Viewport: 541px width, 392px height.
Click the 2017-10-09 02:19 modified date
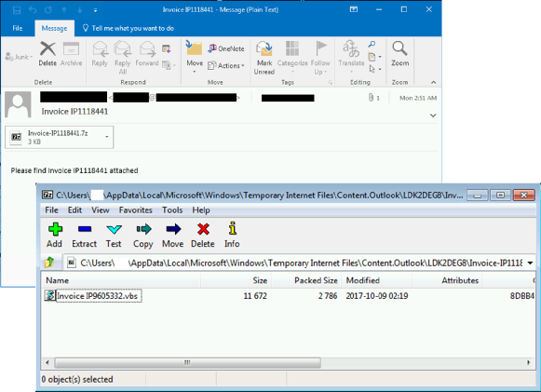tap(377, 296)
